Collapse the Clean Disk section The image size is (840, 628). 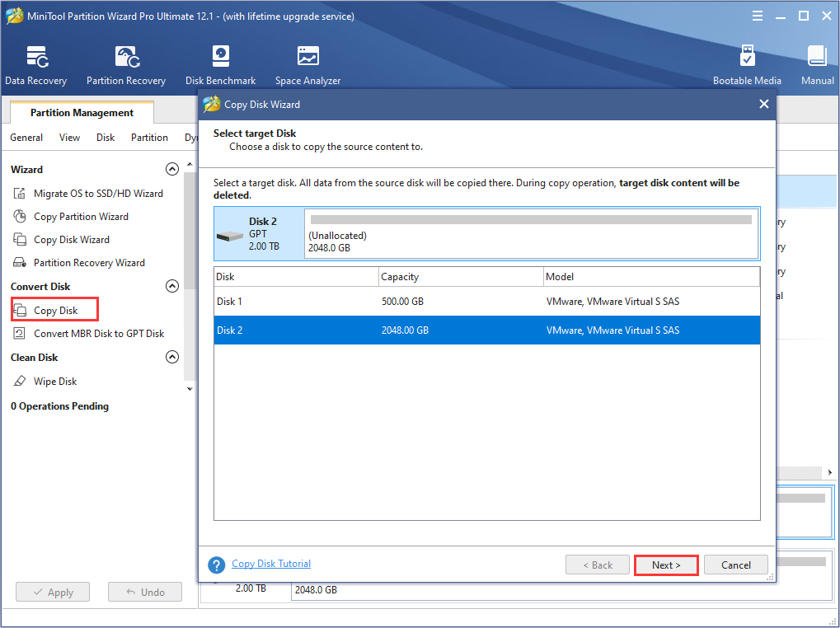[x=172, y=357]
